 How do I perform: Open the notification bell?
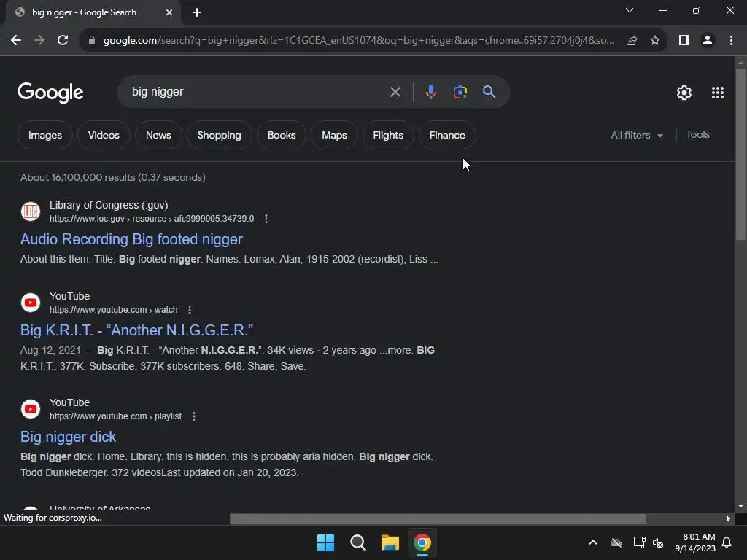[x=727, y=542]
